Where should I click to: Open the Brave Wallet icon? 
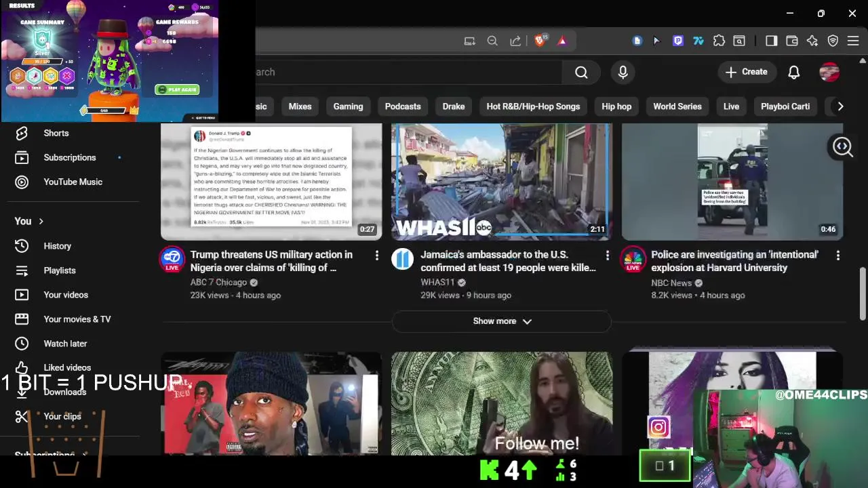[791, 41]
